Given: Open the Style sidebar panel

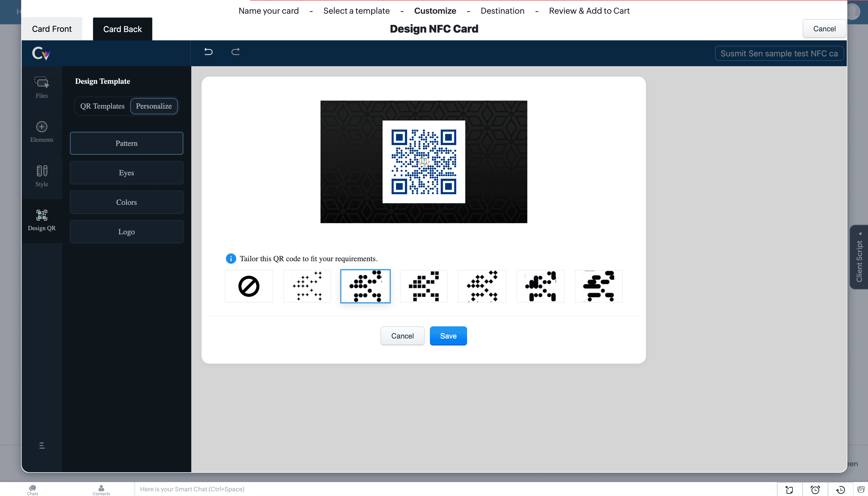Looking at the screenshot, I should (42, 176).
